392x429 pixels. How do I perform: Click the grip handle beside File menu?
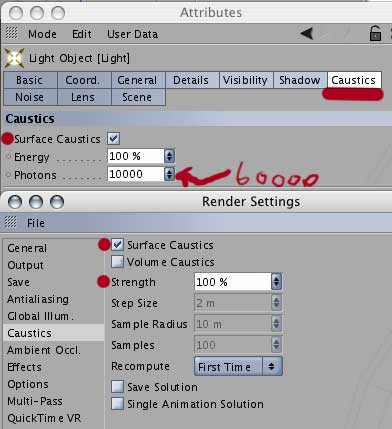tap(11, 222)
